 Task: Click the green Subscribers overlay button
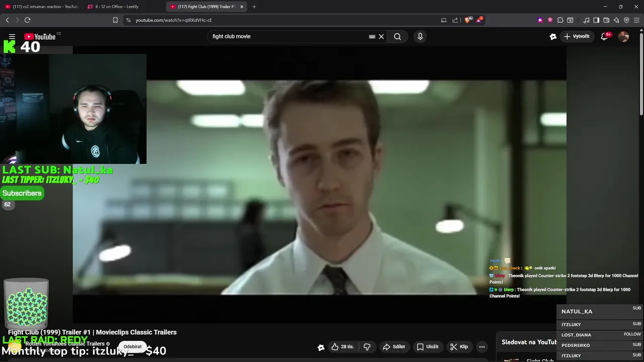click(22, 193)
